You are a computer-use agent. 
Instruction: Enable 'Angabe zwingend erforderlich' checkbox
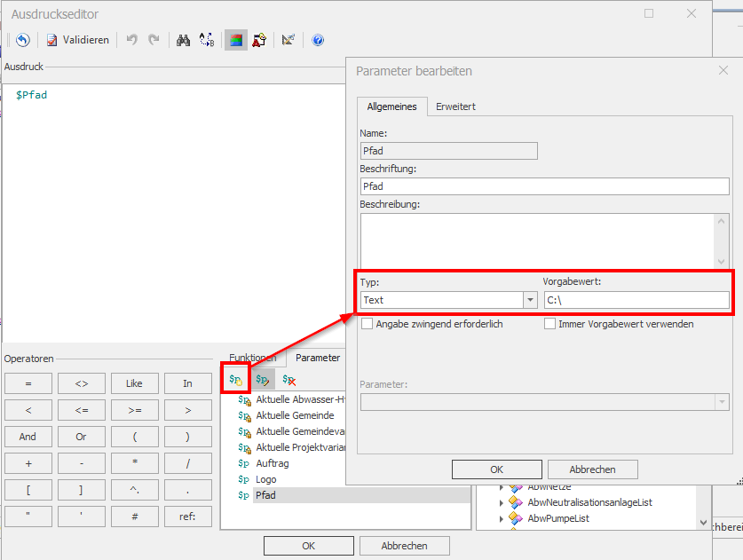[368, 324]
